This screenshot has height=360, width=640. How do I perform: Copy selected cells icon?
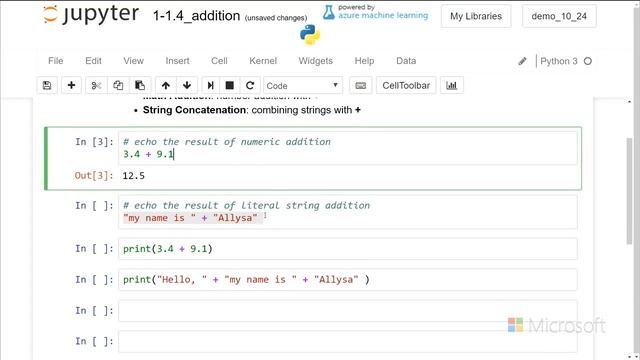click(x=118, y=85)
